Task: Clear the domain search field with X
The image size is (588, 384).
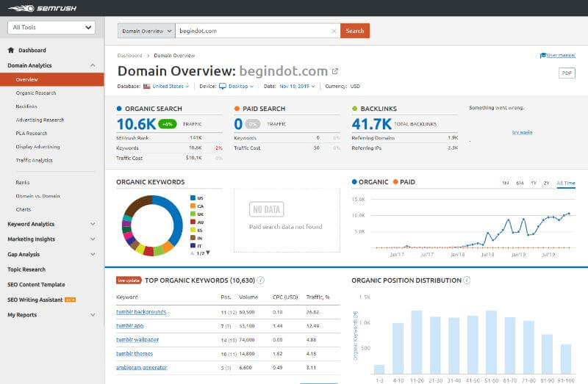Action: [x=334, y=31]
